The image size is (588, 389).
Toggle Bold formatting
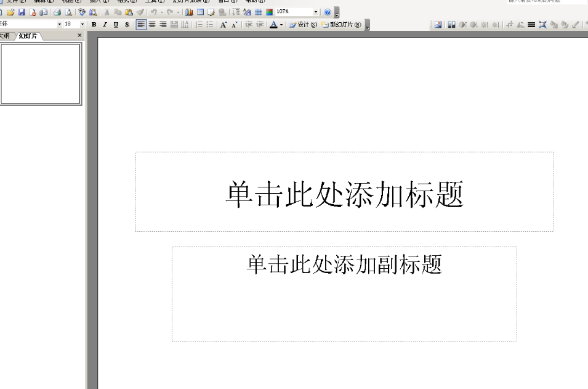tap(94, 25)
